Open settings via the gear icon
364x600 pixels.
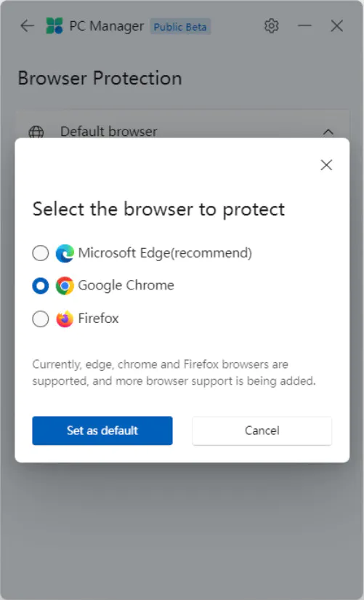(x=271, y=26)
